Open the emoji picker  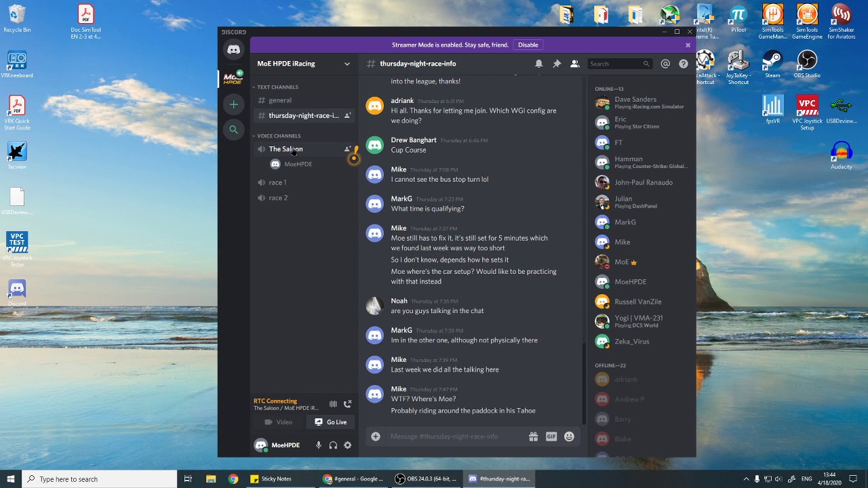pyautogui.click(x=569, y=436)
